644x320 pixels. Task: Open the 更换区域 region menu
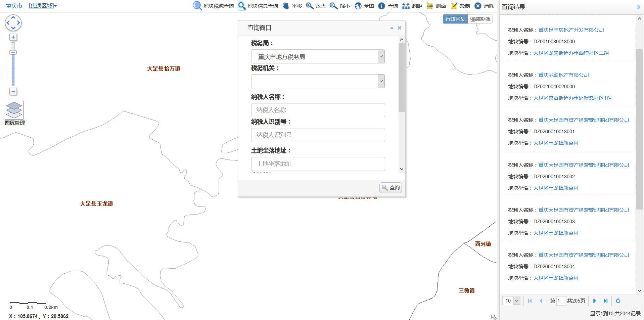(x=43, y=6)
